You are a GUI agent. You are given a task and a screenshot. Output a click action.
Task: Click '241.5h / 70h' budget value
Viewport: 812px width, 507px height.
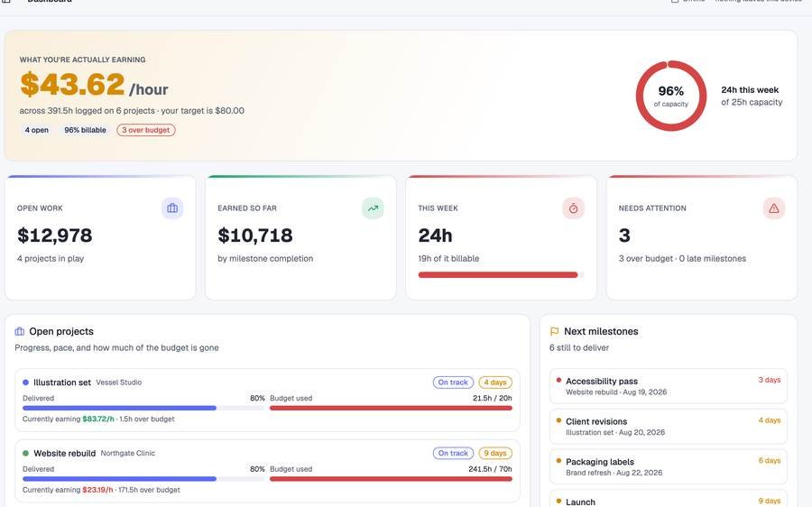coord(491,469)
